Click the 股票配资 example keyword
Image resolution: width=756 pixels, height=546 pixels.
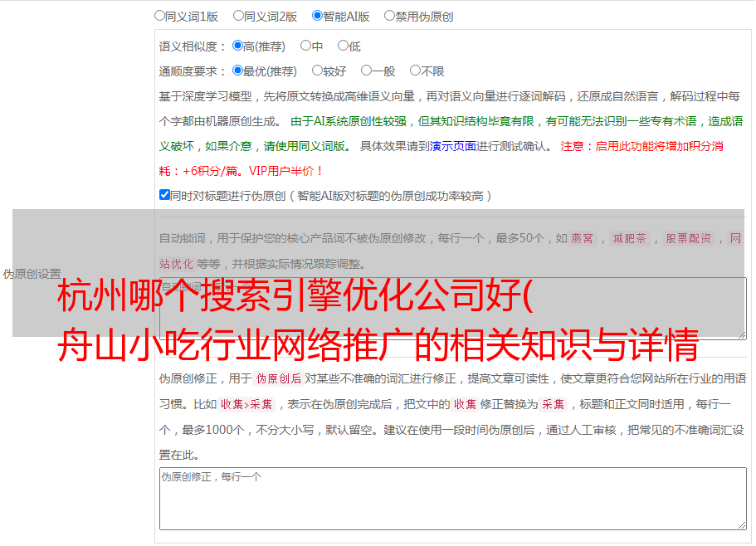(689, 238)
